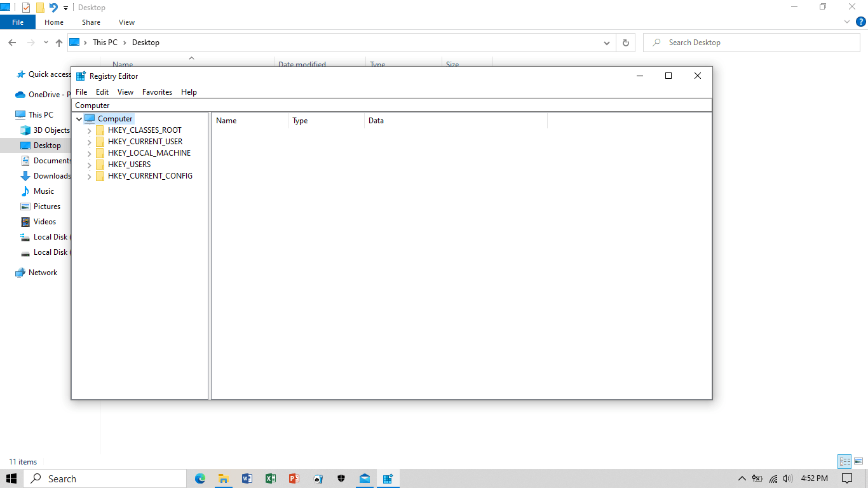Switch Explorer to large icons view
Viewport: 868px width, 488px height.
(858, 462)
